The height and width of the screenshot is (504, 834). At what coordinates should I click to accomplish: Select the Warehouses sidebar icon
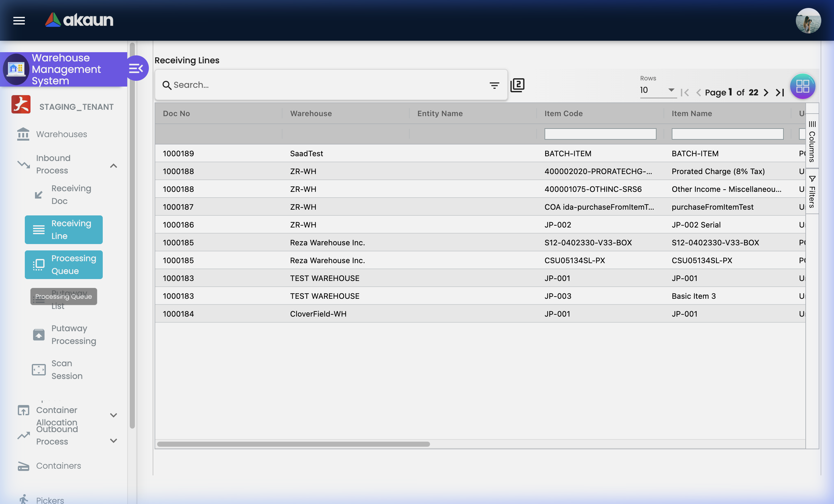(x=23, y=134)
